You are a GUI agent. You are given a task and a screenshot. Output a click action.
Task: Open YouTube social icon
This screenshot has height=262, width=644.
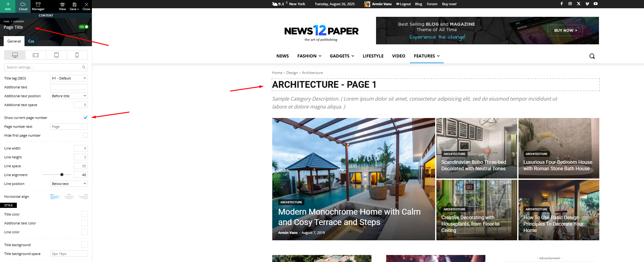596,4
